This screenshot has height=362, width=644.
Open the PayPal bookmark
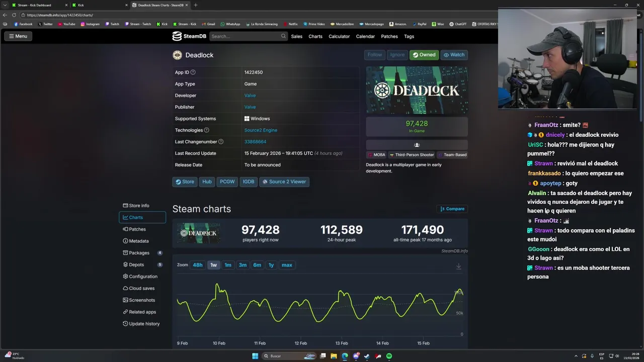tap(419, 24)
